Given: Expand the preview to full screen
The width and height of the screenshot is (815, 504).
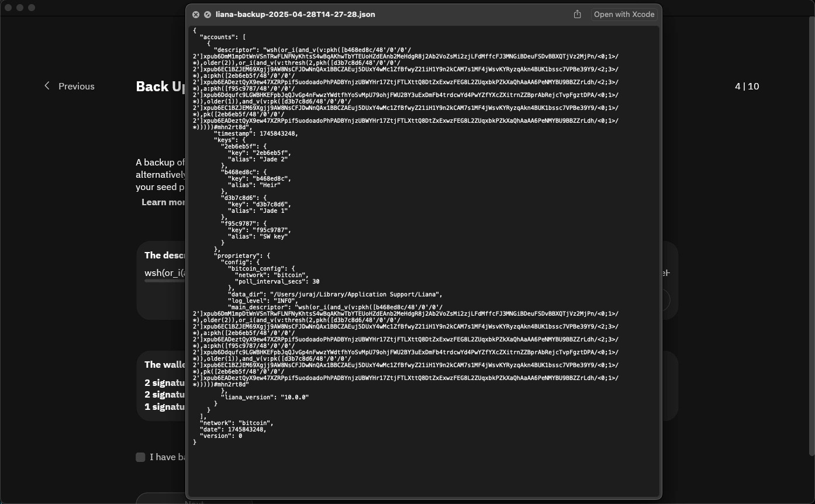Looking at the screenshot, I should click(x=208, y=15).
